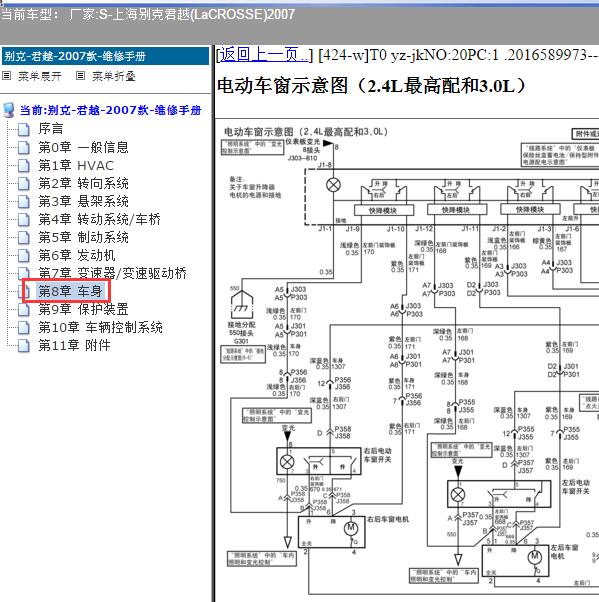599x602 pixels.
Task: Open 第2章 转向系统
Action: click(x=83, y=183)
